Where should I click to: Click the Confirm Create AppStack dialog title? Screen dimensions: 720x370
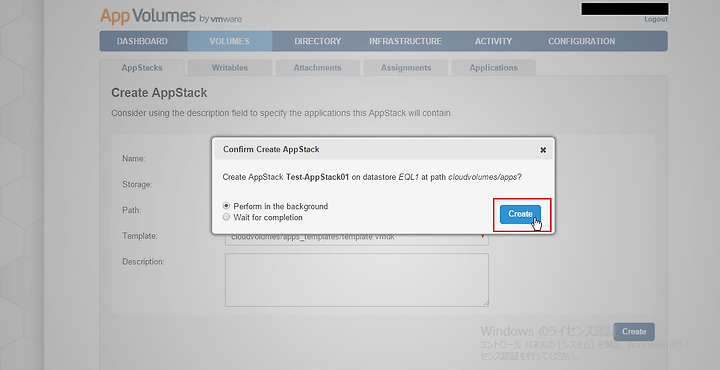pos(271,149)
